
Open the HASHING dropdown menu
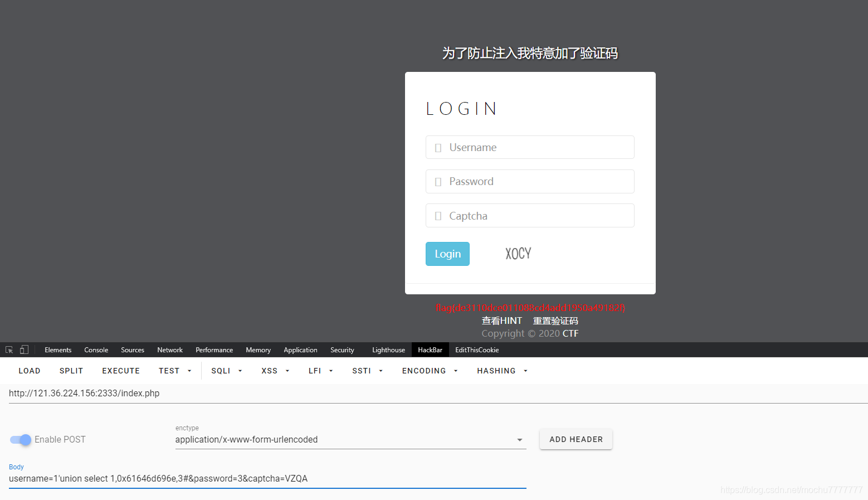coord(502,371)
